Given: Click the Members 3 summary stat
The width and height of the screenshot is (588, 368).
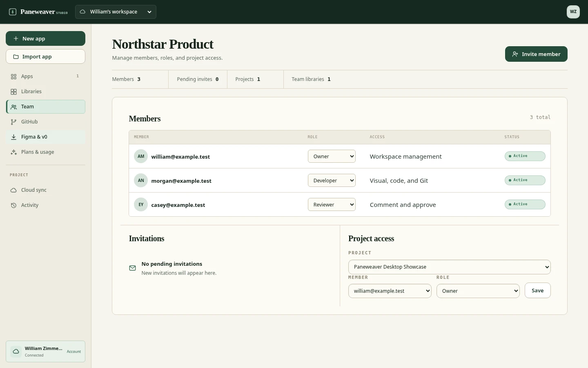Looking at the screenshot, I should click(140, 79).
